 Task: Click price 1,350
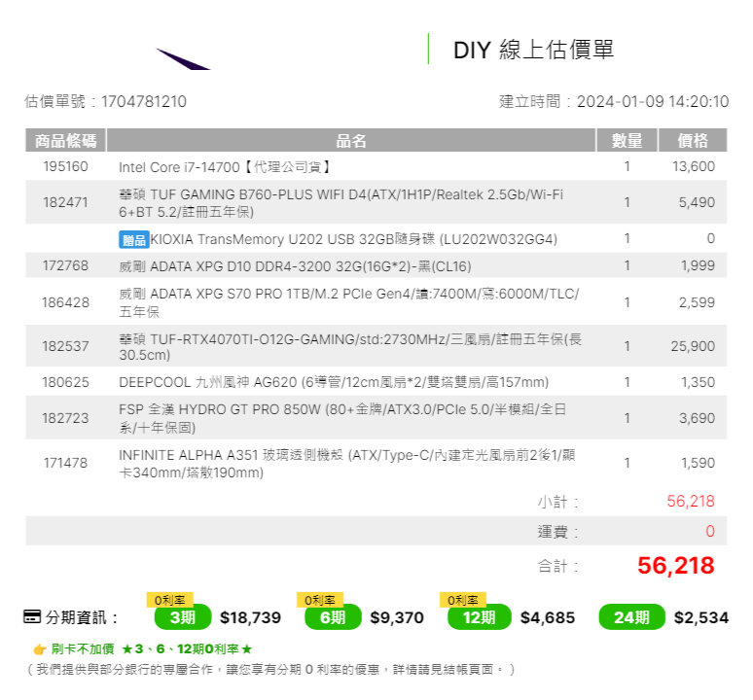tap(698, 382)
